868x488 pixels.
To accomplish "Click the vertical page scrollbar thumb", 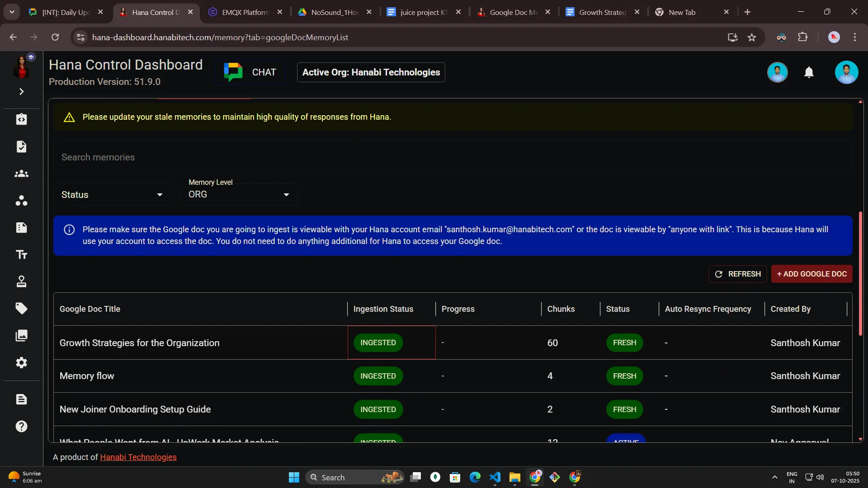I will click(x=860, y=273).
